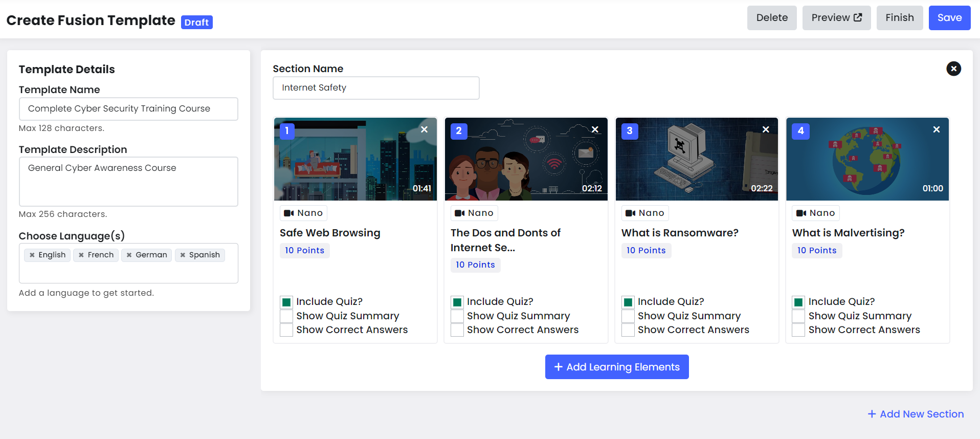The height and width of the screenshot is (439, 980).
Task: Remove English language tag
Action: click(x=32, y=255)
